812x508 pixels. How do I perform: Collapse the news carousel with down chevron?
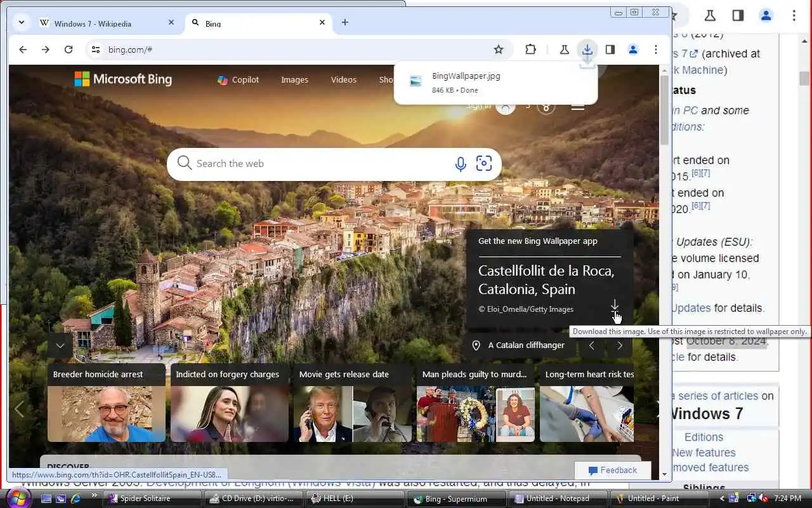pos(60,346)
